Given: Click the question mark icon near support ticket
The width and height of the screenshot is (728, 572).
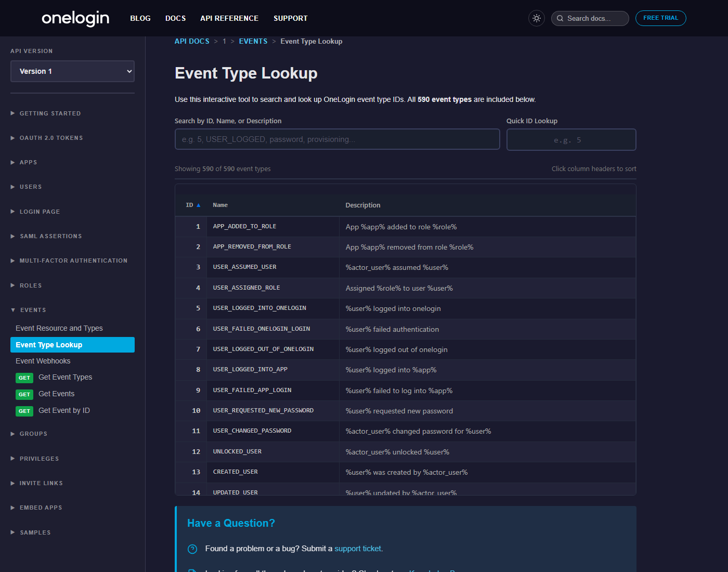Looking at the screenshot, I should pyautogui.click(x=192, y=549).
